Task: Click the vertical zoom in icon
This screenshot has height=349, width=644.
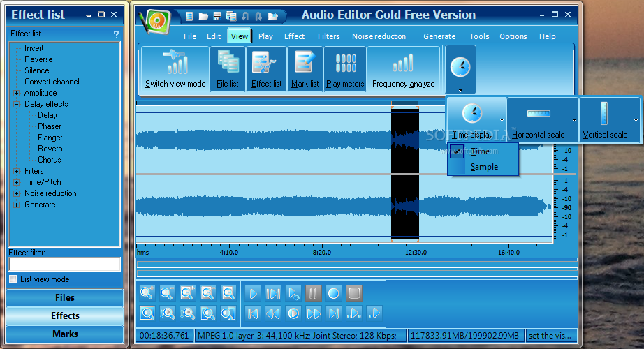Action: (168, 313)
